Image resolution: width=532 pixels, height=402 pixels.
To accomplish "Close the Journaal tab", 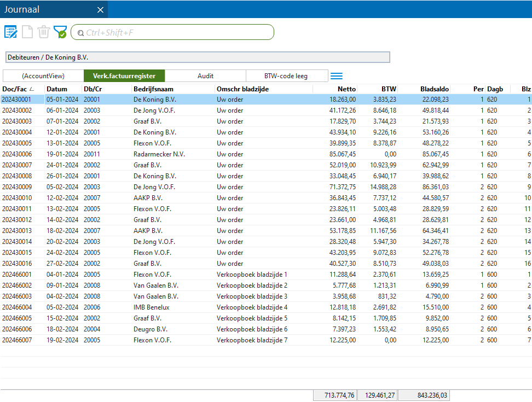I will [100, 10].
